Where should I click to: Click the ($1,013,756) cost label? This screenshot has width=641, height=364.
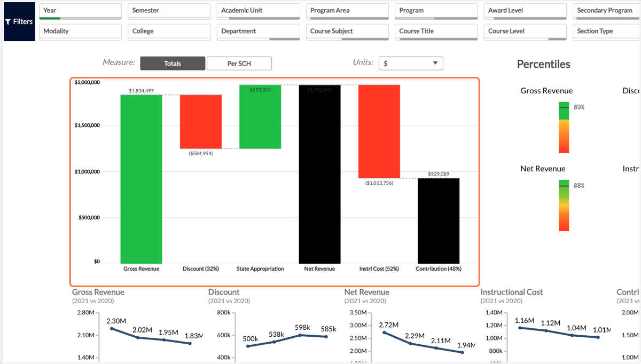[379, 183]
